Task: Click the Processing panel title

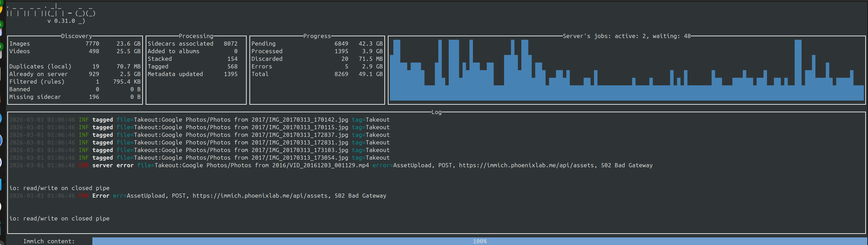Action: pyautogui.click(x=196, y=36)
